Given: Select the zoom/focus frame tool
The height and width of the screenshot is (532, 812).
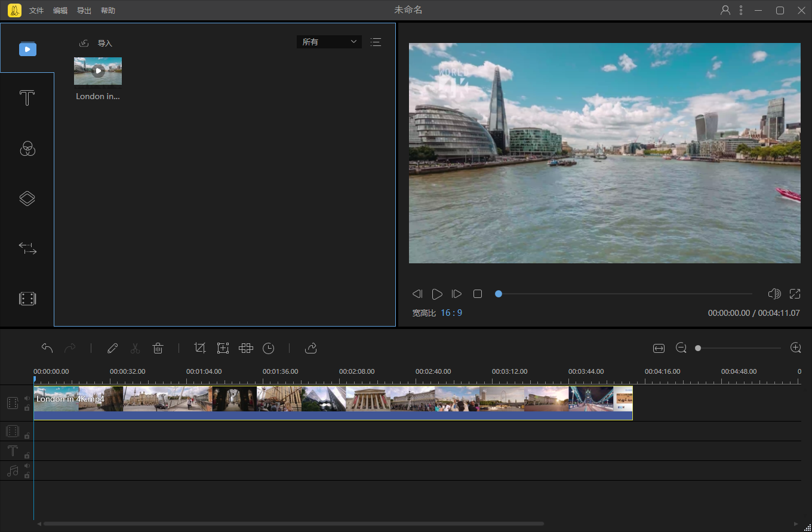Looking at the screenshot, I should [223, 348].
